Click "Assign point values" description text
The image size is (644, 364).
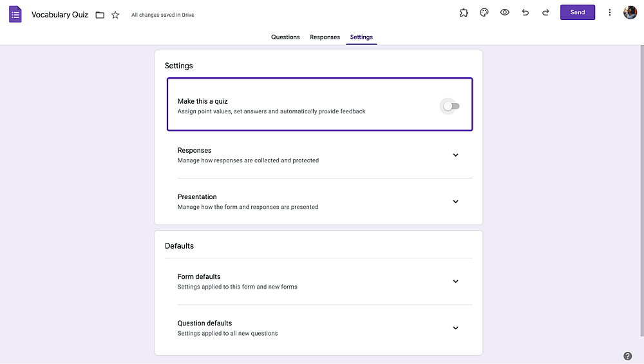click(272, 111)
